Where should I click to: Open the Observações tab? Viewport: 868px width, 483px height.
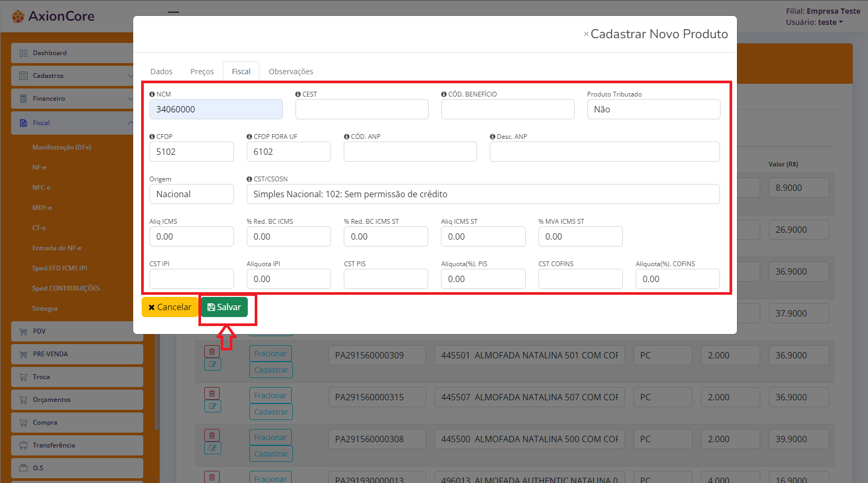[x=291, y=72]
